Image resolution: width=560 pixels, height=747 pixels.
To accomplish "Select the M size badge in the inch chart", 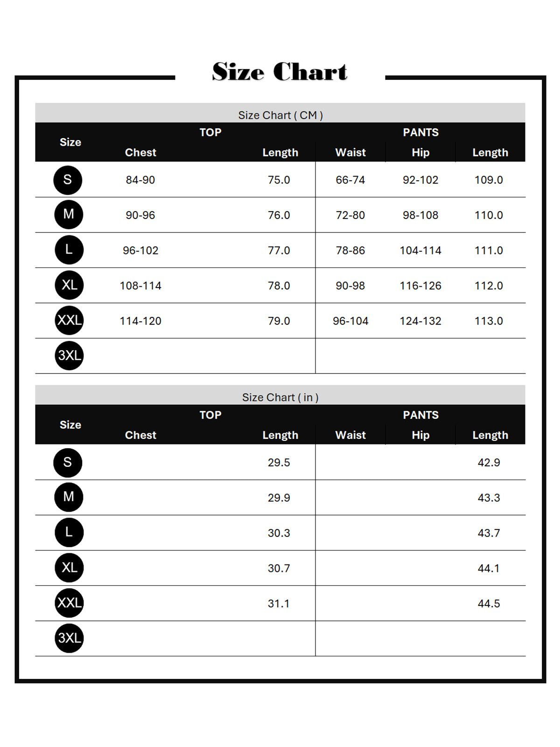I will click(x=69, y=497).
